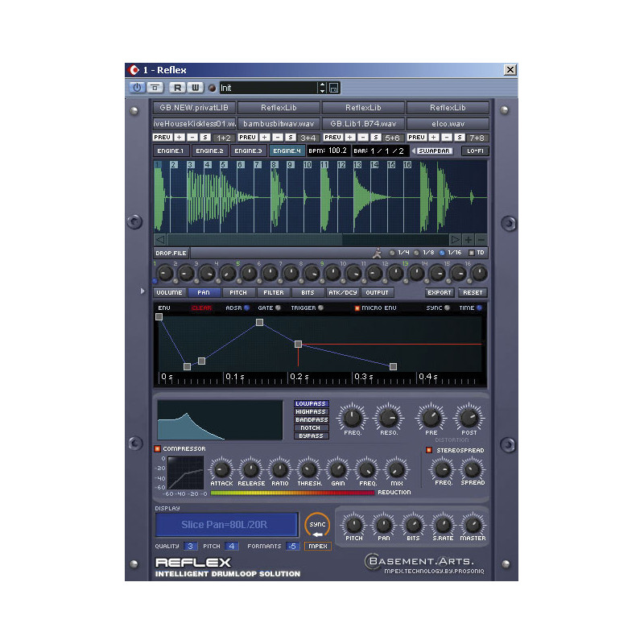Click the Swapbar button
644x644 pixels.
pos(434,151)
